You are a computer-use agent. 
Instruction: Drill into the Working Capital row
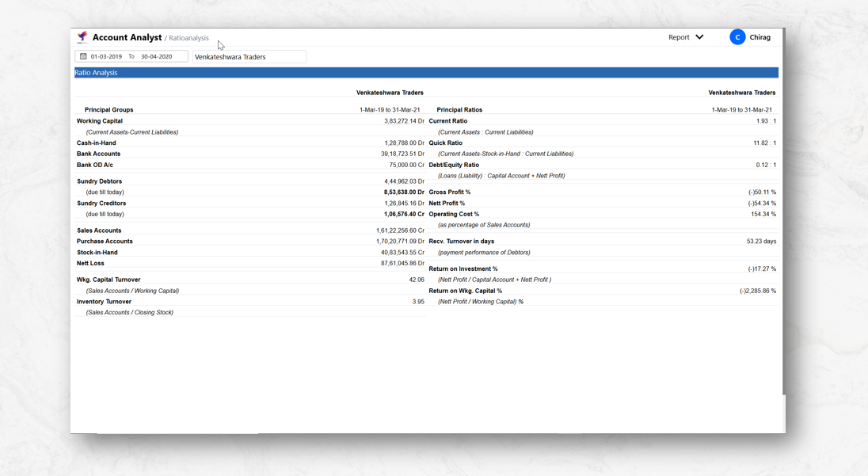pos(100,121)
